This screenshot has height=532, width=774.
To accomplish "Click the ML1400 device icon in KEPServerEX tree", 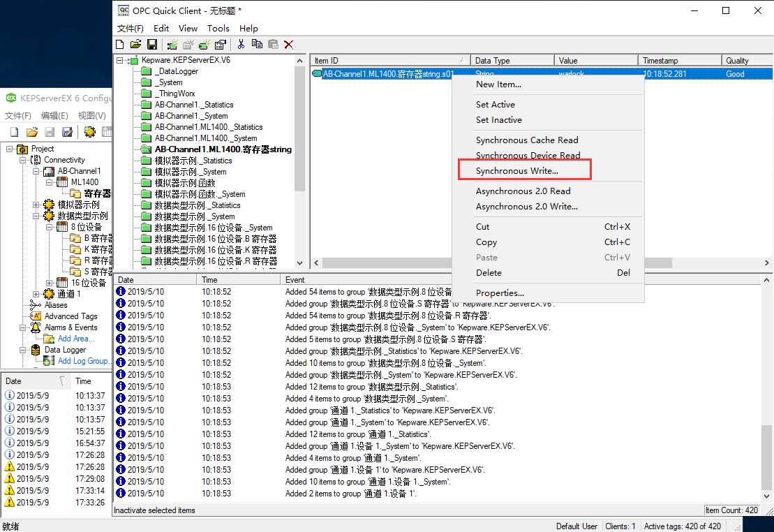I will (61, 182).
